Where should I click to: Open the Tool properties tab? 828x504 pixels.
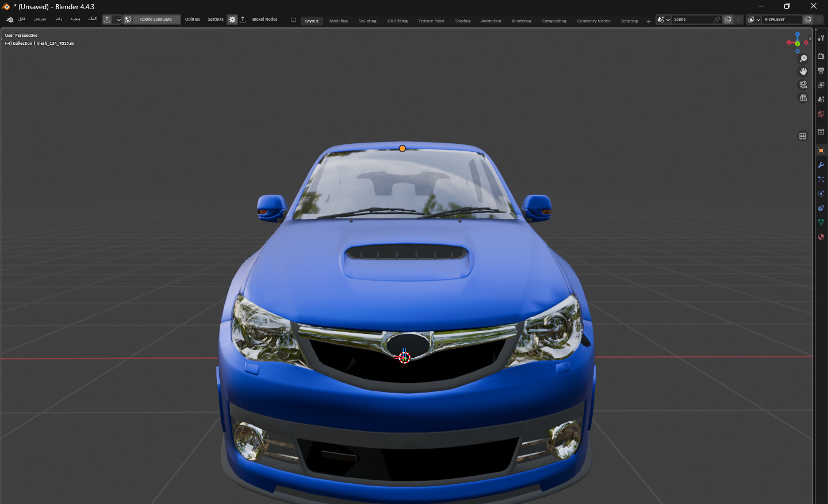click(x=821, y=38)
